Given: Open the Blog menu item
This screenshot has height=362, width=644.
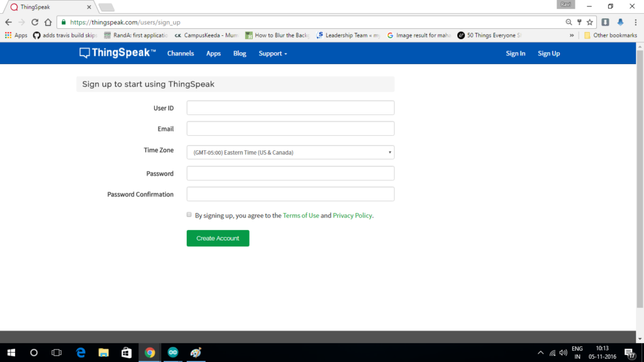Looking at the screenshot, I should point(240,53).
